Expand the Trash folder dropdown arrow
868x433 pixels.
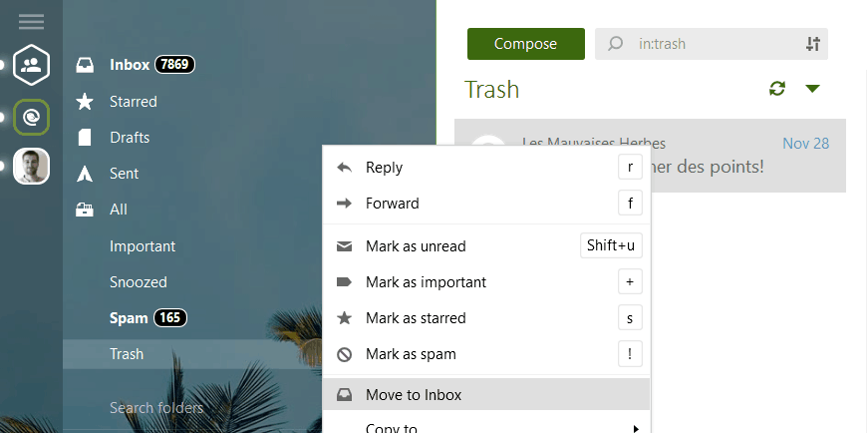click(x=812, y=89)
